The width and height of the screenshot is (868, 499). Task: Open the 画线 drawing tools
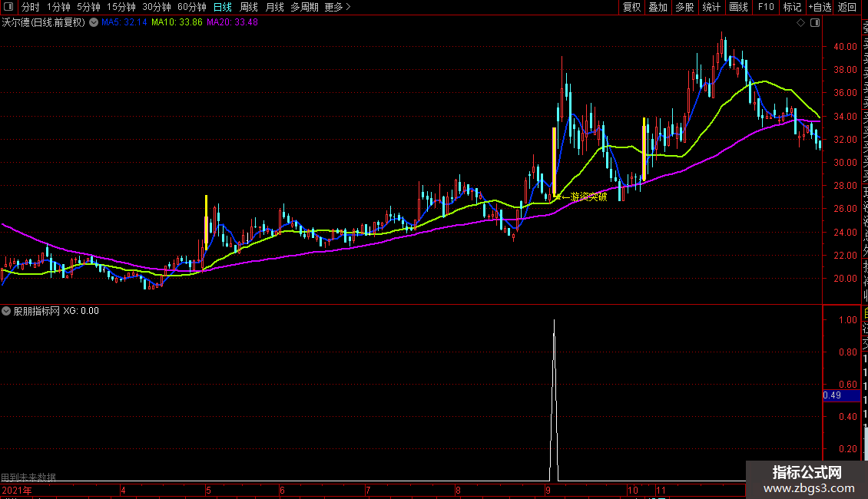738,7
